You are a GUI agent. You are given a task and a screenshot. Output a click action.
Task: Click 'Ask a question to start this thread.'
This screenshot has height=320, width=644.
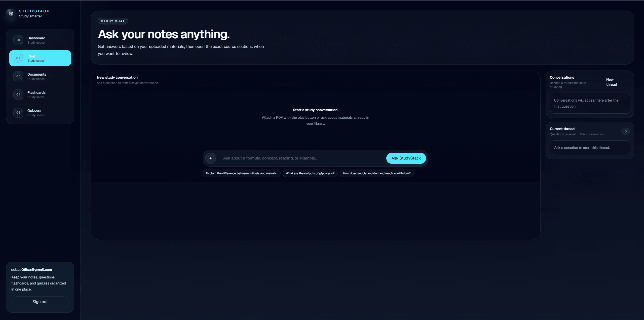click(582, 148)
